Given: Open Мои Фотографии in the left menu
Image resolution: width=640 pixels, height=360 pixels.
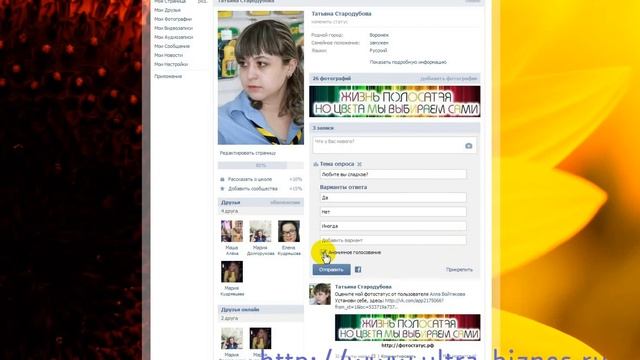Looking at the screenshot, I should (x=173, y=19).
